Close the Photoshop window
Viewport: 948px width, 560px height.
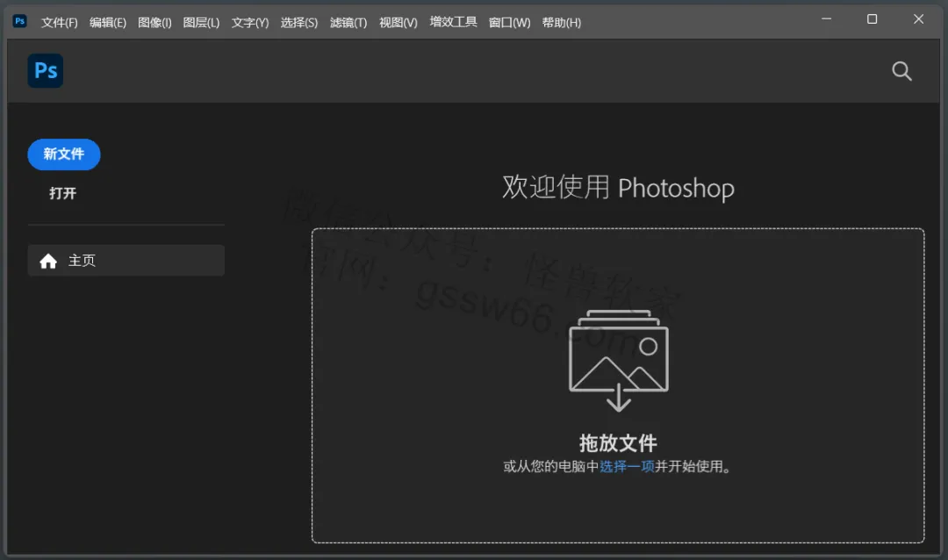[918, 19]
